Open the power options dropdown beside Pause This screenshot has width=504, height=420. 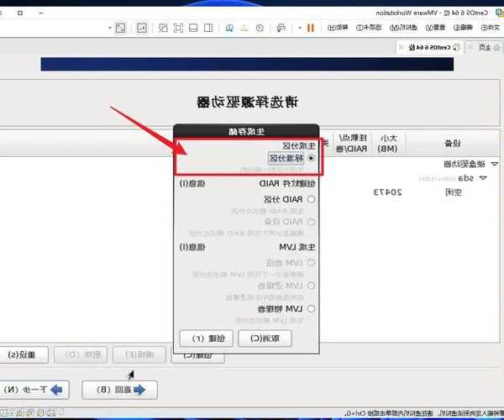tap(300, 28)
